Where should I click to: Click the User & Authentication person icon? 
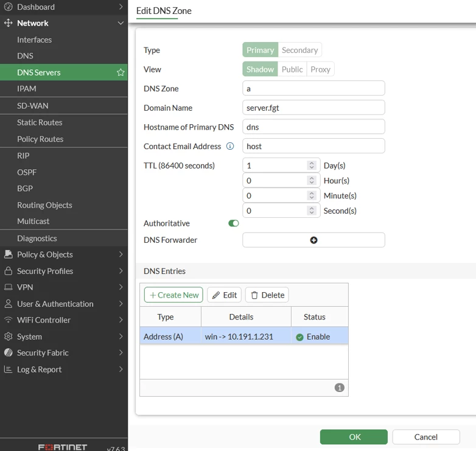click(9, 304)
